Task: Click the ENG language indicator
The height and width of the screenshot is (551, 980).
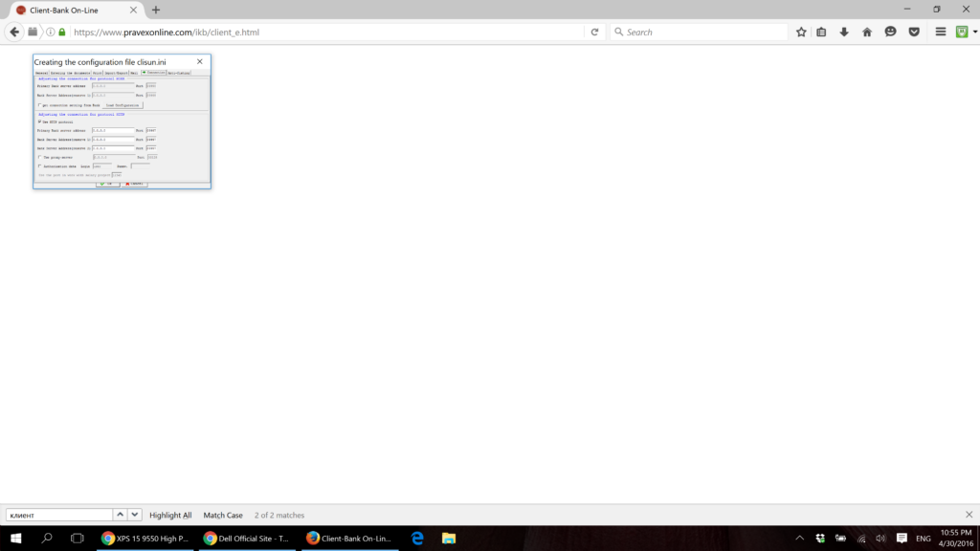Action: pos(924,539)
